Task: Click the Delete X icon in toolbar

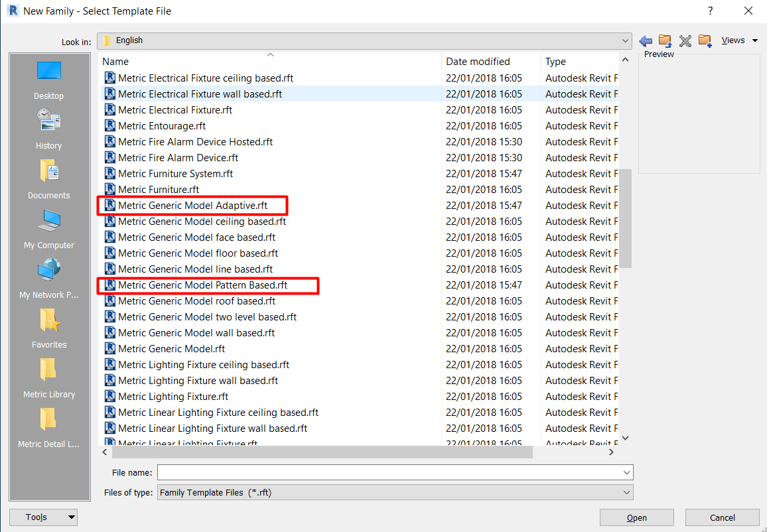Action: point(685,41)
